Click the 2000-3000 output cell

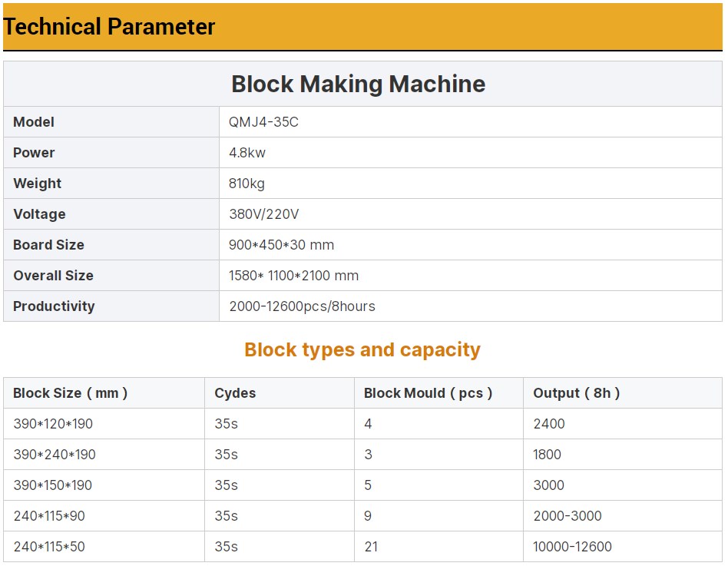(567, 516)
